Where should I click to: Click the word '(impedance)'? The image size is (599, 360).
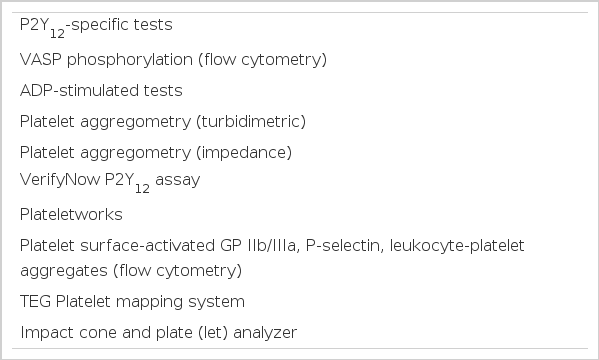244,152
